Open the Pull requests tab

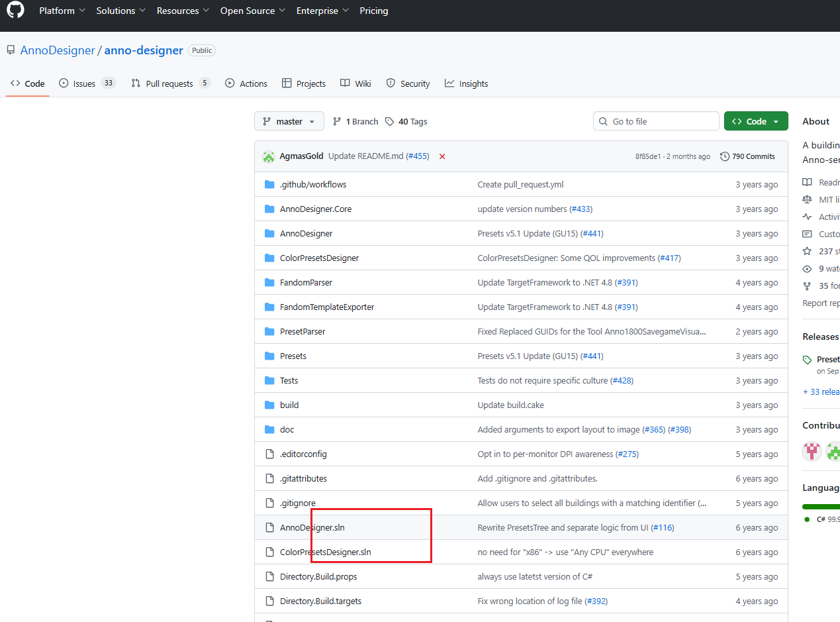pos(171,83)
